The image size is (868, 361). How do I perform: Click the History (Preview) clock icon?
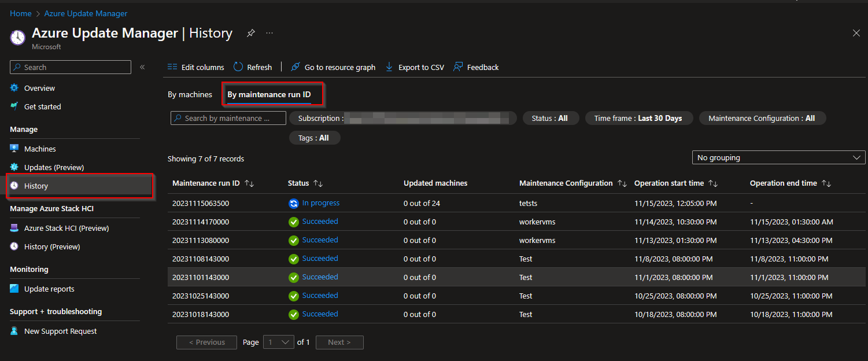pos(14,246)
